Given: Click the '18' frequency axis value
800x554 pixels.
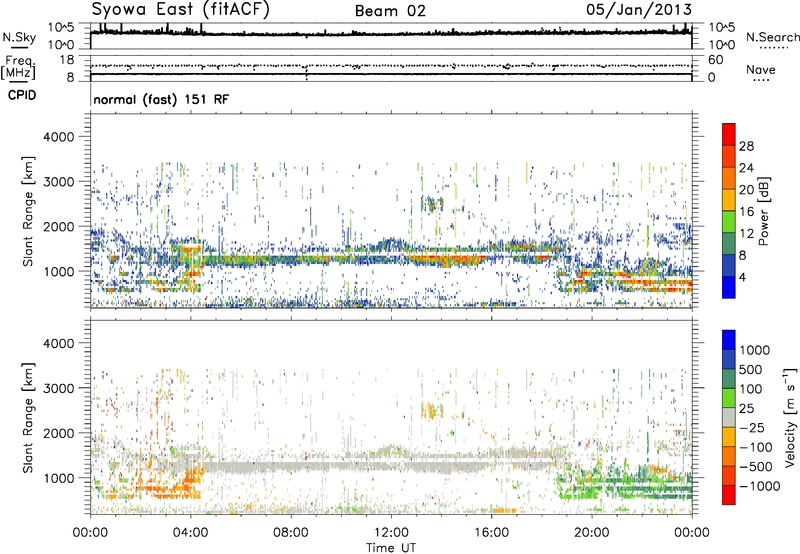Looking at the screenshot, I should (x=67, y=60).
